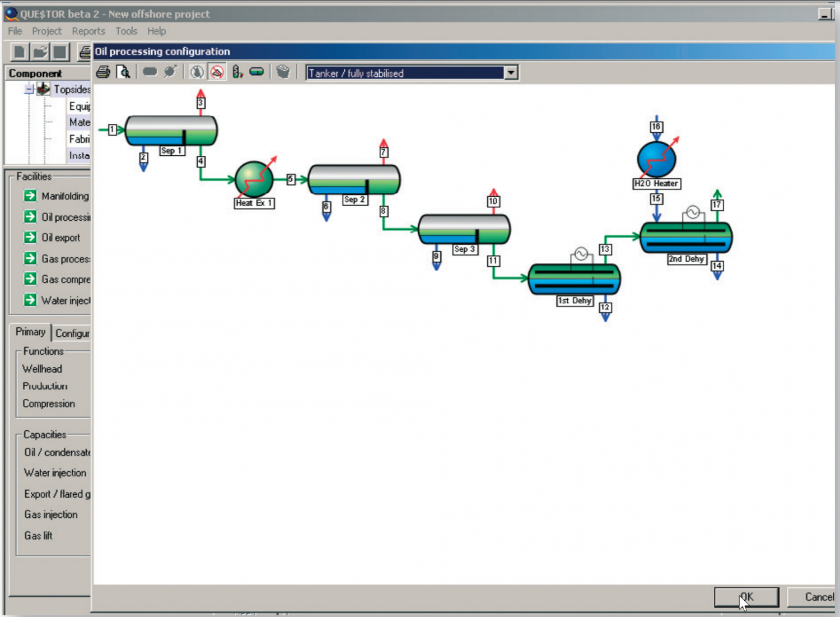Switch to the Primary tab
The width and height of the screenshot is (840, 617).
click(30, 332)
